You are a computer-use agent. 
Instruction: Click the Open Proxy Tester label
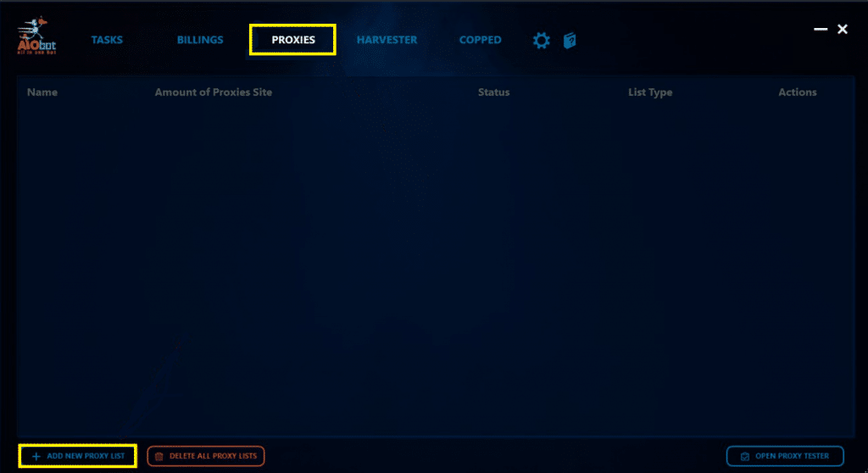793,456
